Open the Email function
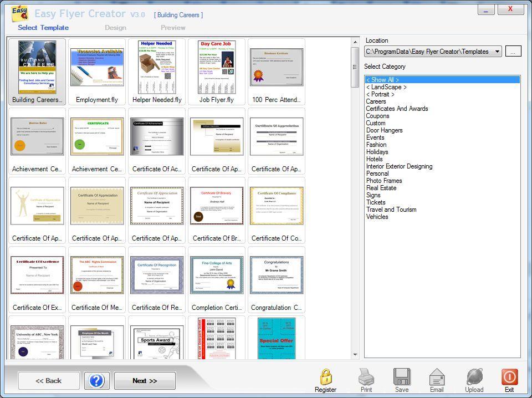Viewport: 532px width, 398px height. click(437, 379)
